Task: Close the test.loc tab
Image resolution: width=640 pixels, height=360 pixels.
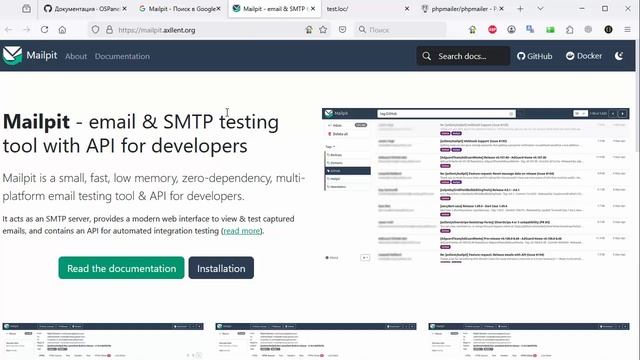Action: [407, 9]
